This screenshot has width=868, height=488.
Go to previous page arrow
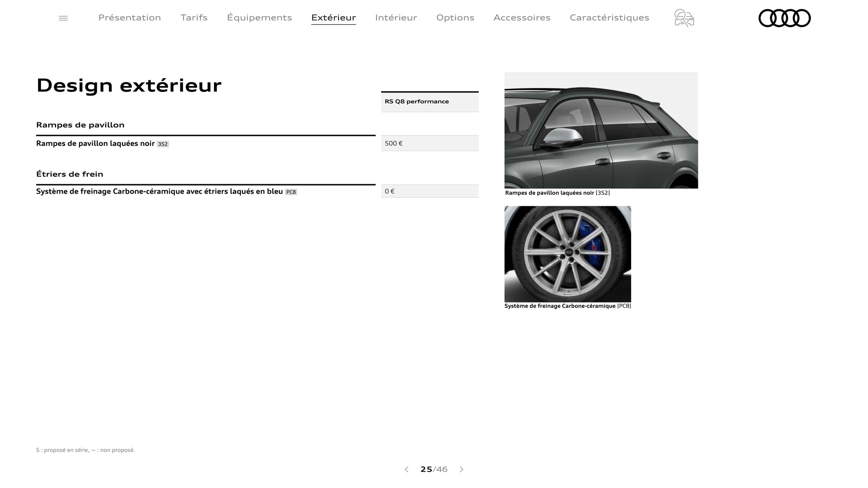pyautogui.click(x=406, y=469)
